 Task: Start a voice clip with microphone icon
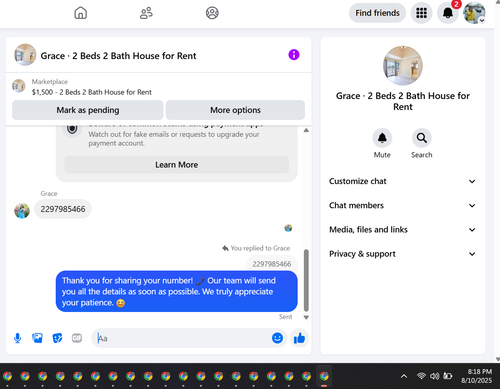click(18, 338)
